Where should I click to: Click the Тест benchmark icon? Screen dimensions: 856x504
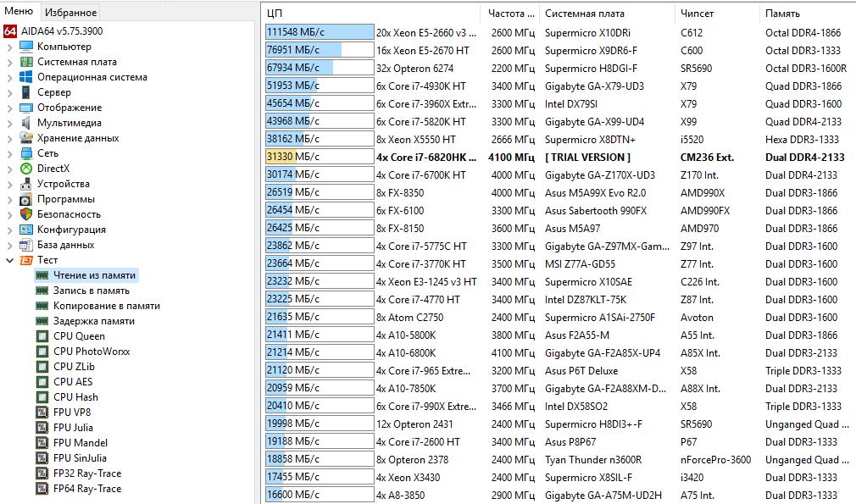pyautogui.click(x=26, y=260)
